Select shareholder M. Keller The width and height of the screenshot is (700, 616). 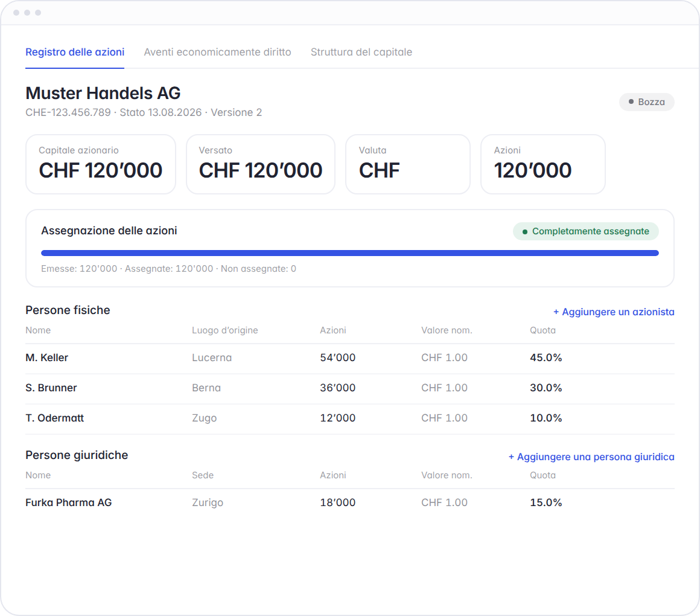click(x=47, y=358)
